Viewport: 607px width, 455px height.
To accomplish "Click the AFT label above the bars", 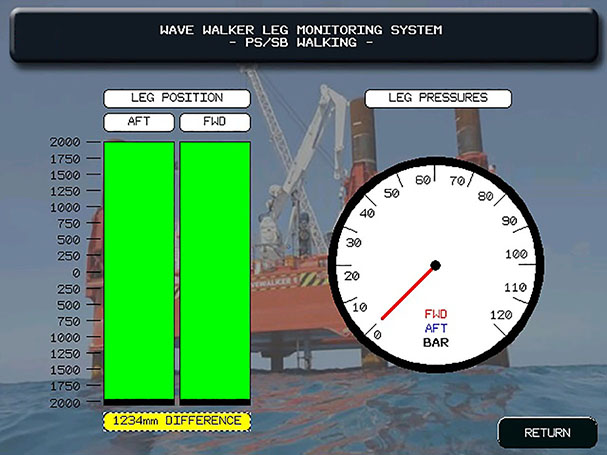I will (139, 122).
